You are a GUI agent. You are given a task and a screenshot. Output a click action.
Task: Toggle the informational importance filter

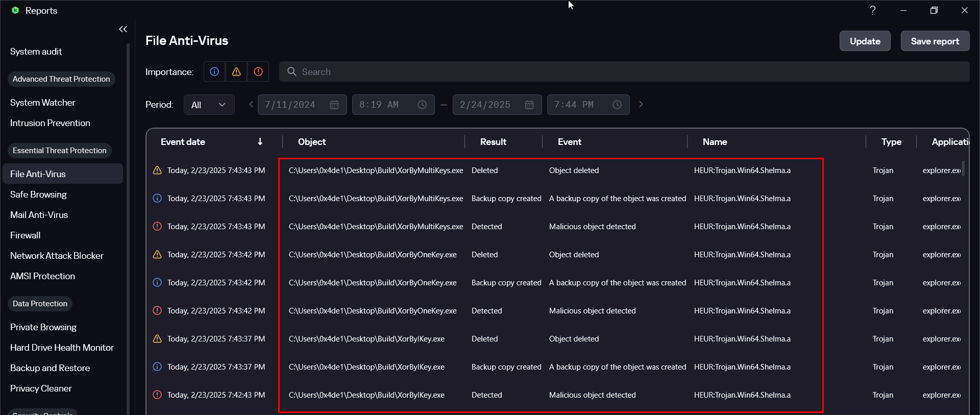coord(214,71)
